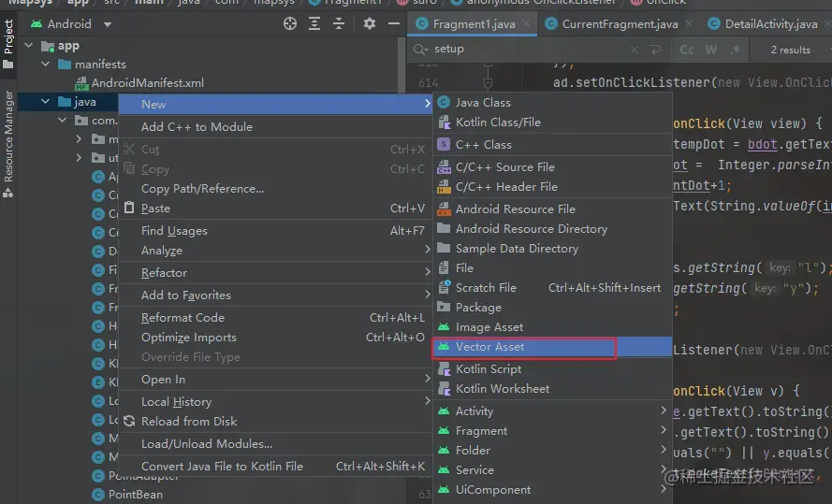Toggle Words (W) search option
The image size is (832, 504).
click(711, 50)
